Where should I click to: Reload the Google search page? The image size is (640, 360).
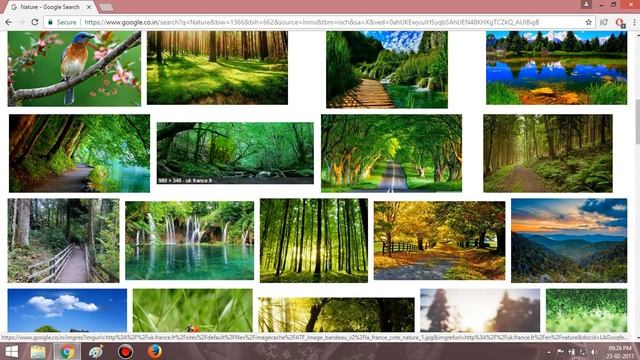click(35, 22)
